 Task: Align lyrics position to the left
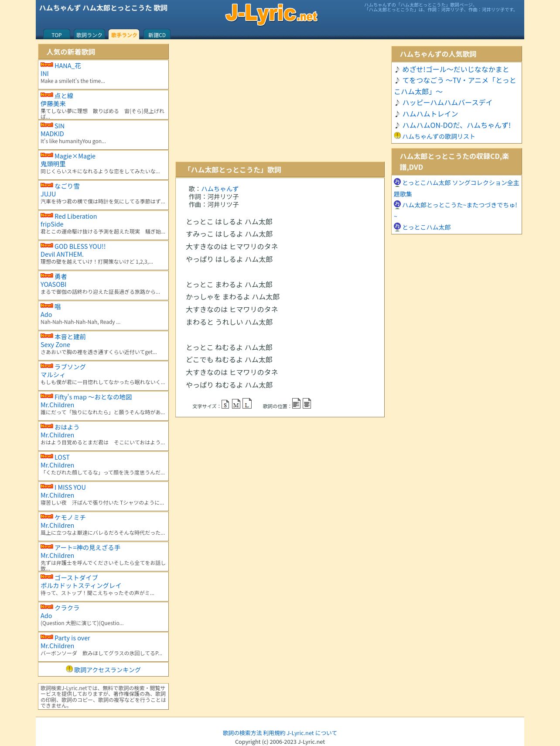296,403
